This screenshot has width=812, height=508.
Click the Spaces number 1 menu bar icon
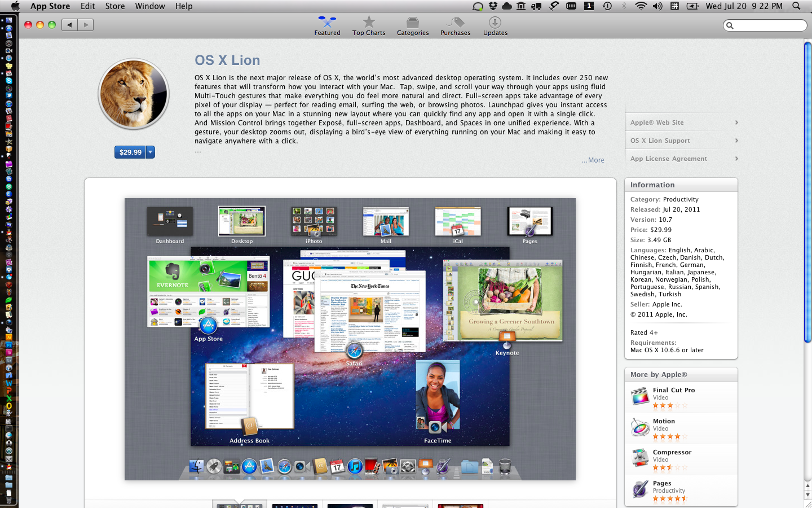coord(589,6)
